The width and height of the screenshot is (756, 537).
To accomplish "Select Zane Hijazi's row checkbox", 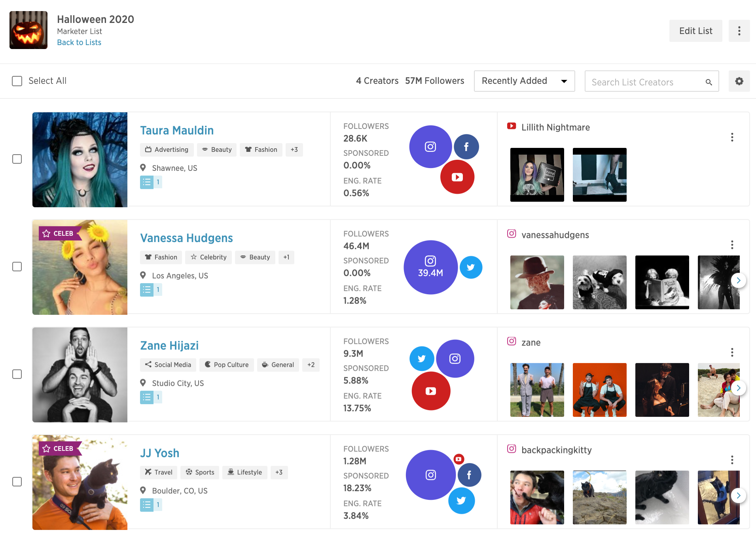I will (17, 374).
